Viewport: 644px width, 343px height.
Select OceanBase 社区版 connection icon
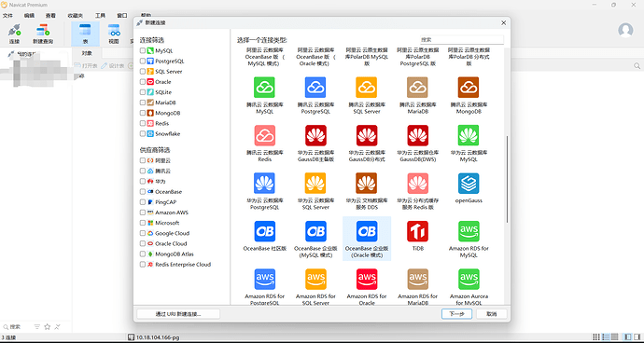click(265, 231)
